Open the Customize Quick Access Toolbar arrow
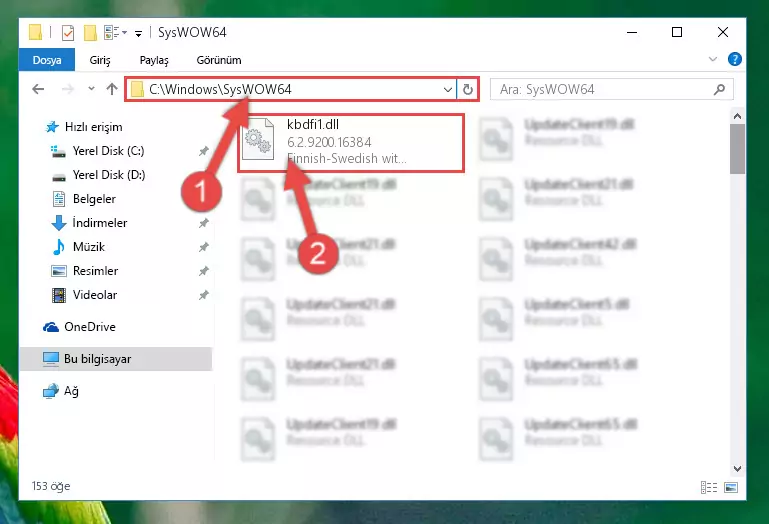 click(139, 33)
